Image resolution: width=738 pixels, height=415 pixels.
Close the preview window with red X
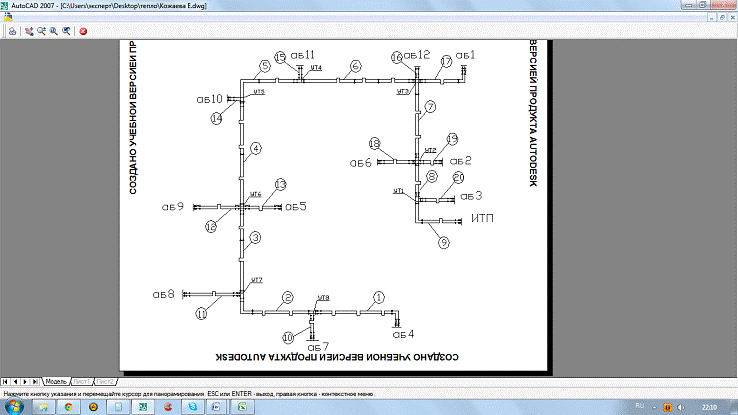click(83, 32)
